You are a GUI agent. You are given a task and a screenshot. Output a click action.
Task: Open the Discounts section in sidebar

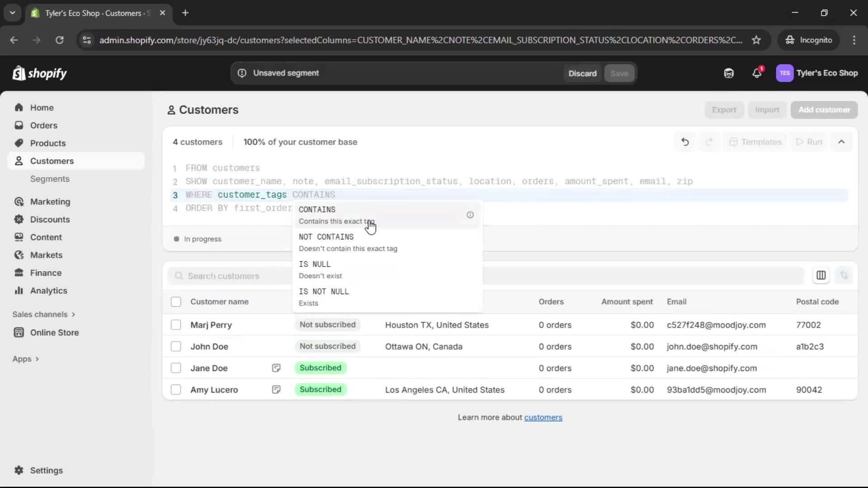pyautogui.click(x=50, y=219)
